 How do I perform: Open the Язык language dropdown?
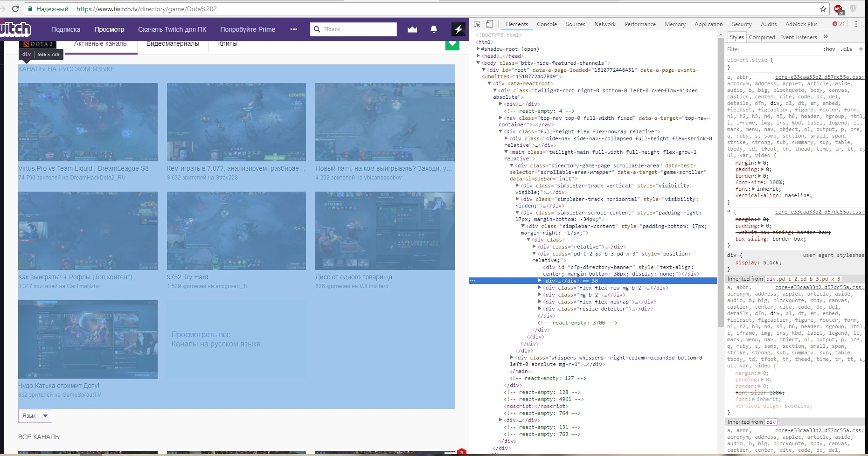tap(35, 416)
